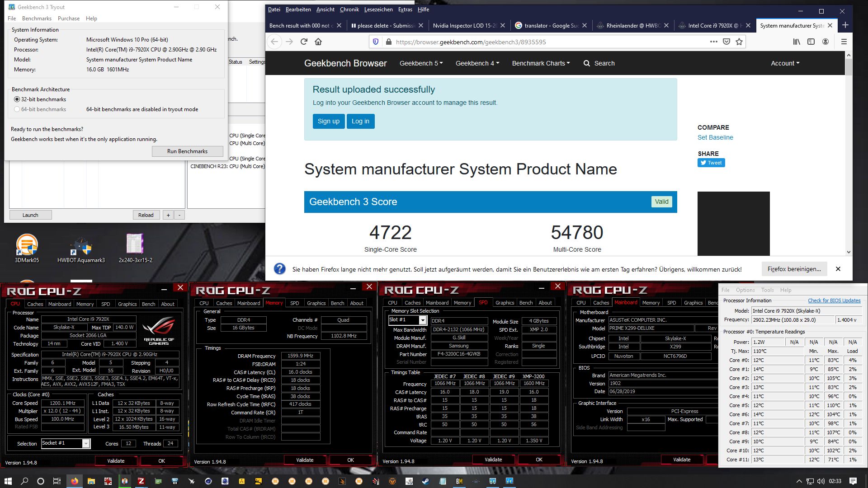Open Socket #1 selection dropdown in CPU-Z
This screenshot has height=488, width=868.
coord(85,444)
